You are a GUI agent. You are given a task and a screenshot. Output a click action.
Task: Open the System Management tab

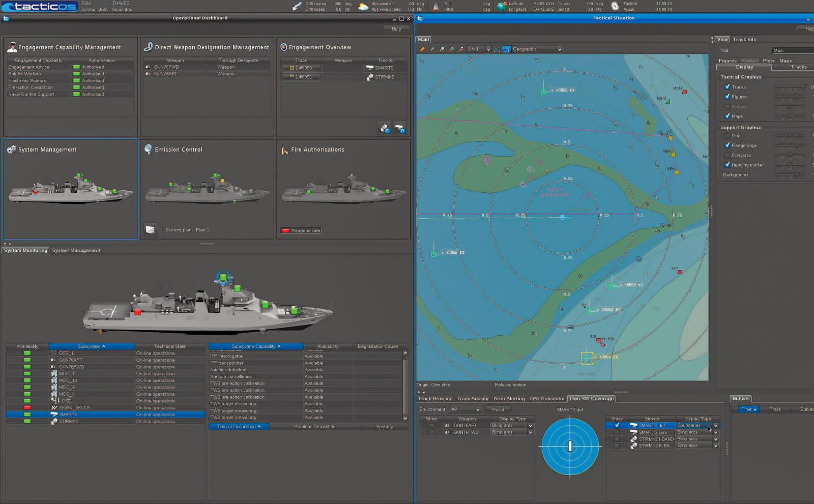tap(76, 250)
